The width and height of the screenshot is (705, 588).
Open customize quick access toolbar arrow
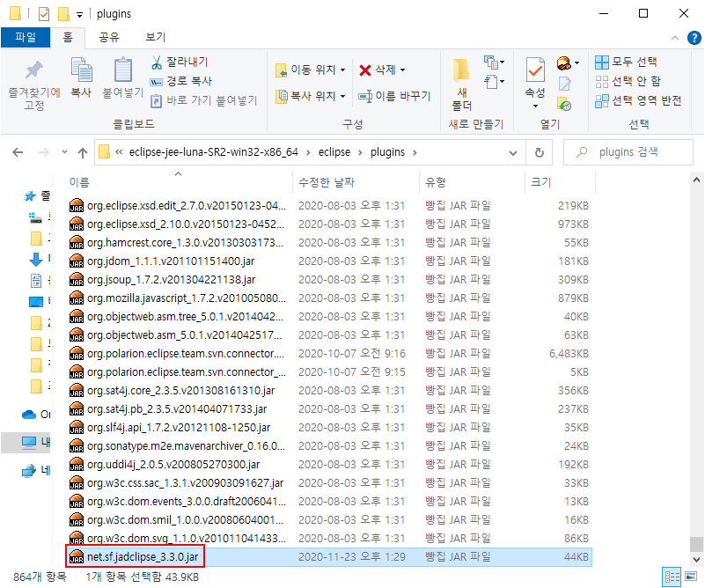(79, 15)
